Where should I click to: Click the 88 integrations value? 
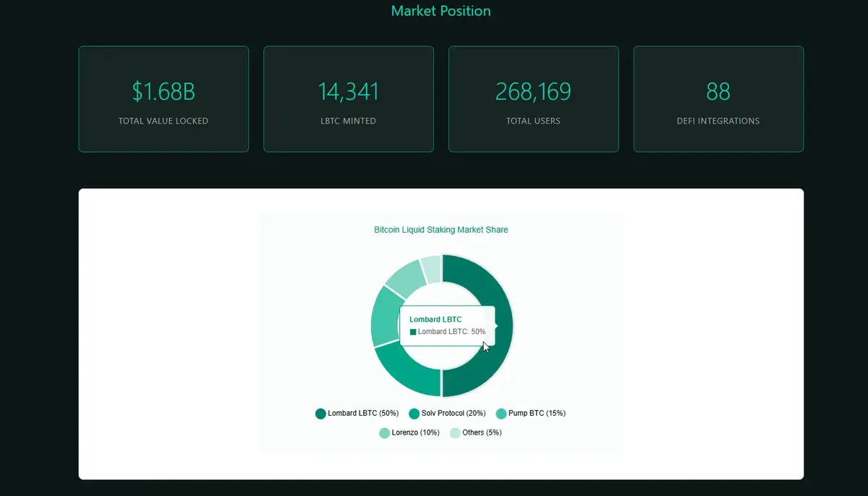coord(719,92)
